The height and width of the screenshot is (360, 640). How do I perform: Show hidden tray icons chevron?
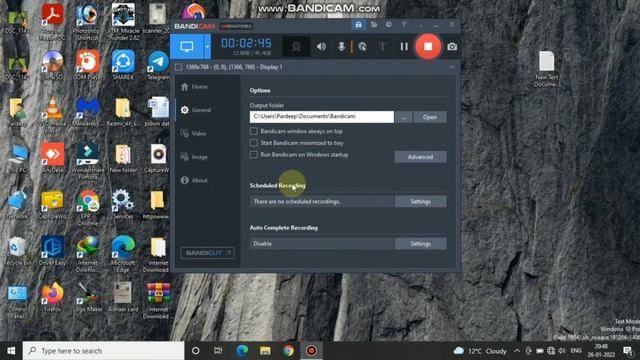click(x=517, y=351)
